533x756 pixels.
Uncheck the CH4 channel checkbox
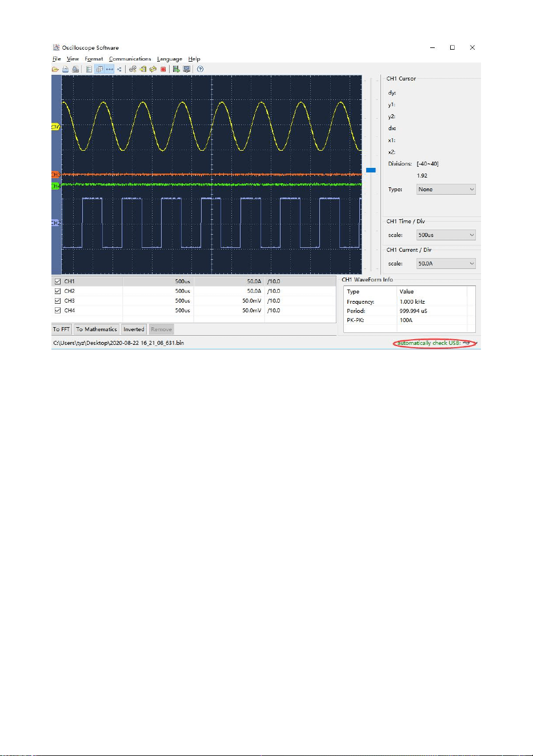tap(57, 311)
